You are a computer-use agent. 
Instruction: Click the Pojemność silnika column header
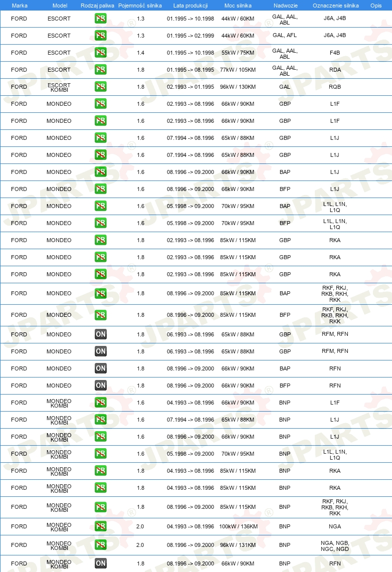(x=140, y=6)
